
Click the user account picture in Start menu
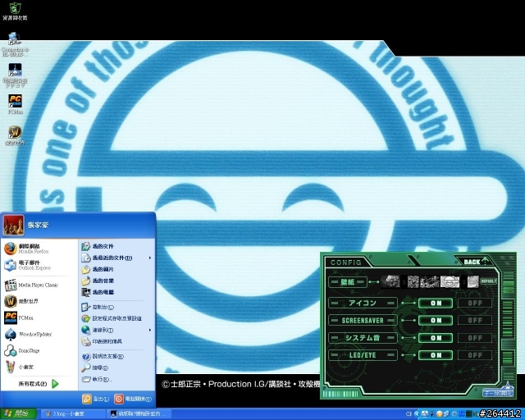13,225
